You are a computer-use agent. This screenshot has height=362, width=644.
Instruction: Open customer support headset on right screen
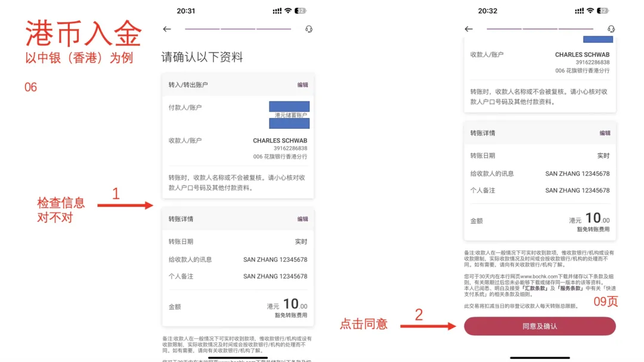coord(611,29)
